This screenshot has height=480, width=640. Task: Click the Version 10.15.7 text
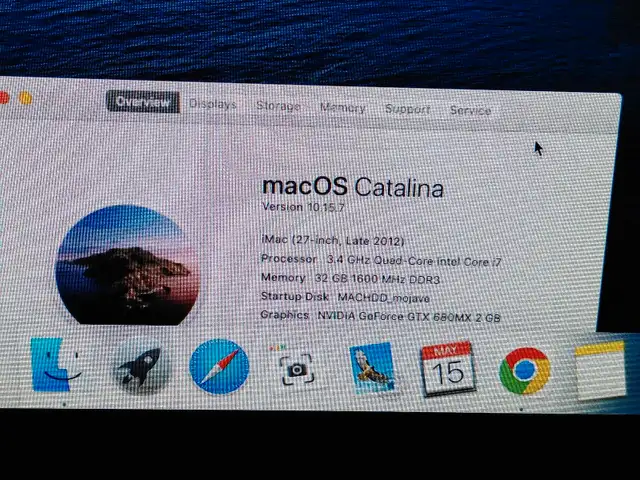[303, 207]
